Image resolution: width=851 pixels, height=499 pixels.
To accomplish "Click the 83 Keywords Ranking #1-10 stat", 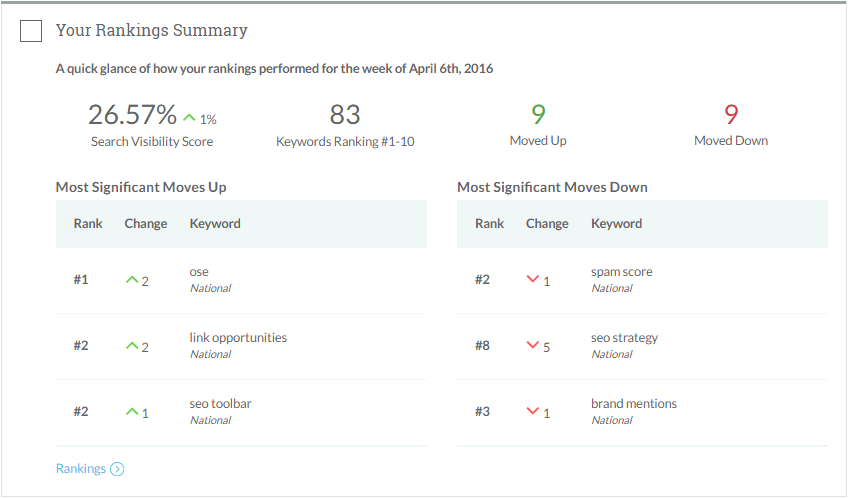I will tap(345, 115).
